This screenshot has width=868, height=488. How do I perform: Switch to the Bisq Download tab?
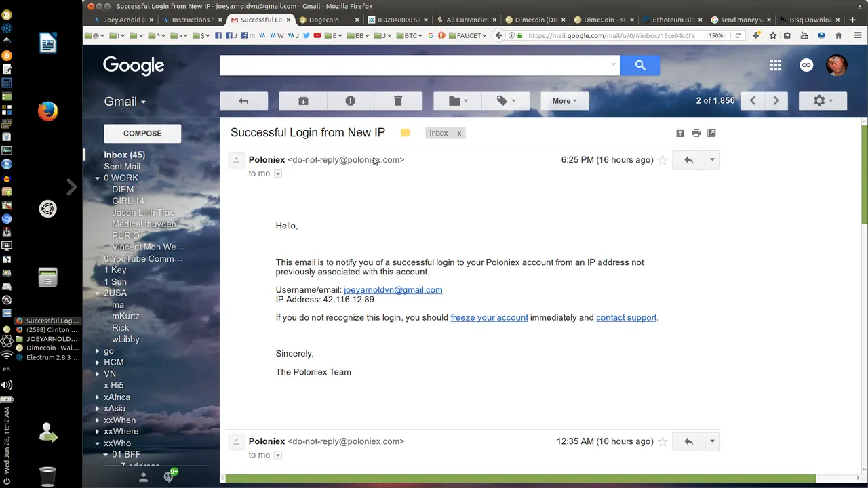(x=809, y=20)
